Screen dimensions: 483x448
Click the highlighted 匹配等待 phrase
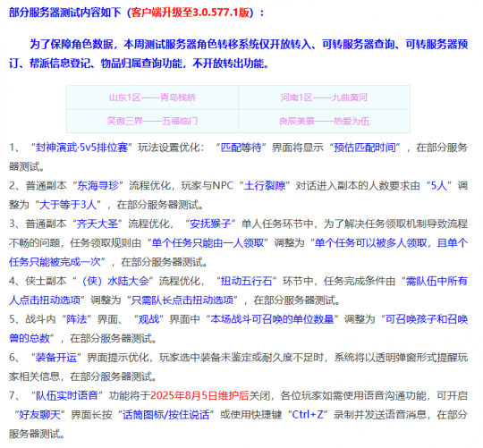pyautogui.click(x=241, y=148)
